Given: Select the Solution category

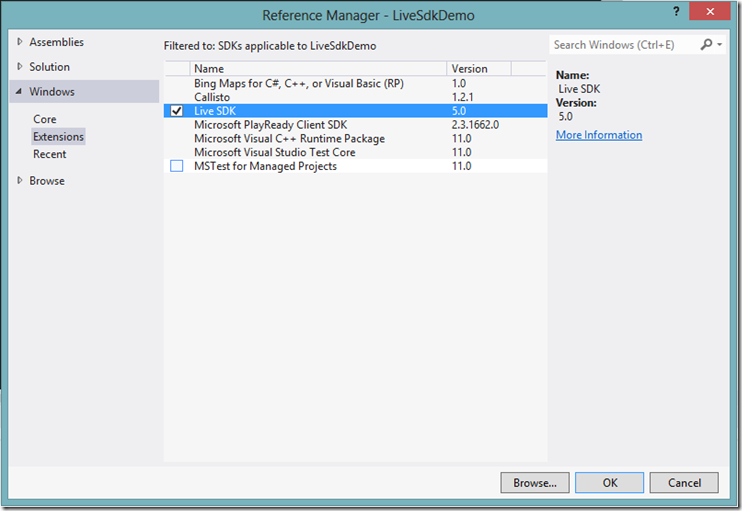Looking at the screenshot, I should tap(49, 67).
